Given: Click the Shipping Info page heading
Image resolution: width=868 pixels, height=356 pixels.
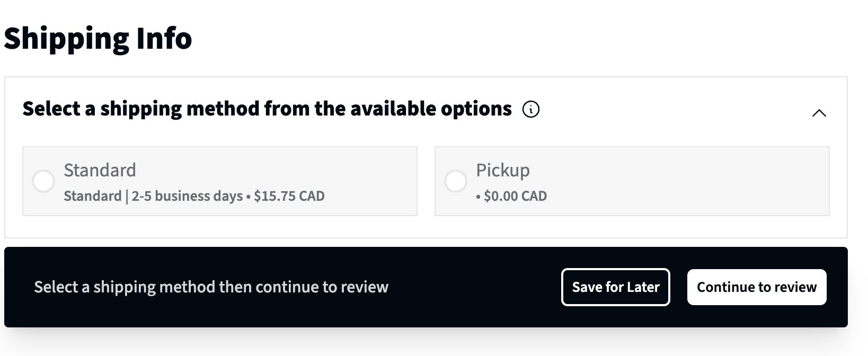Looking at the screenshot, I should tap(99, 37).
